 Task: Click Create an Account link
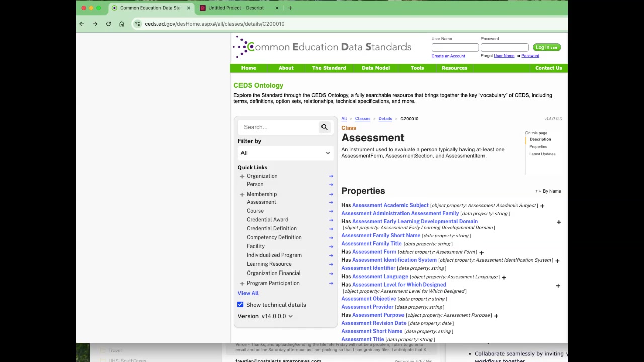pos(448,56)
